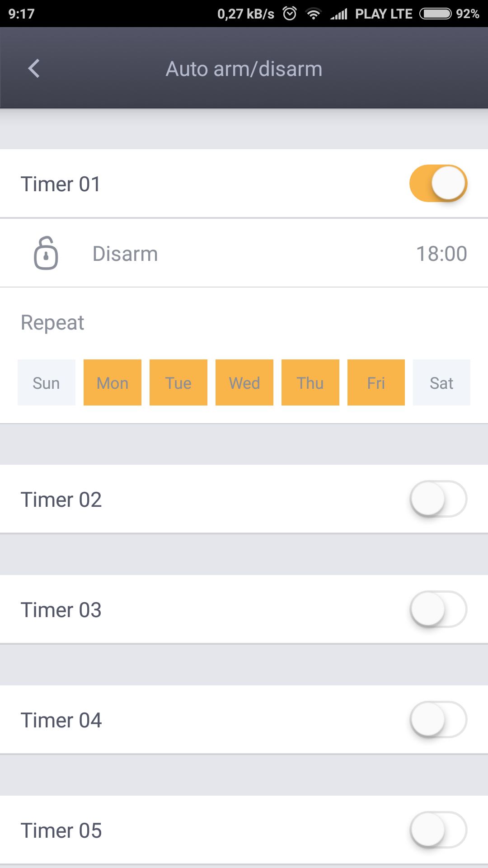The width and height of the screenshot is (488, 868).
Task: Deselect Mon from repeat days
Action: tap(113, 383)
